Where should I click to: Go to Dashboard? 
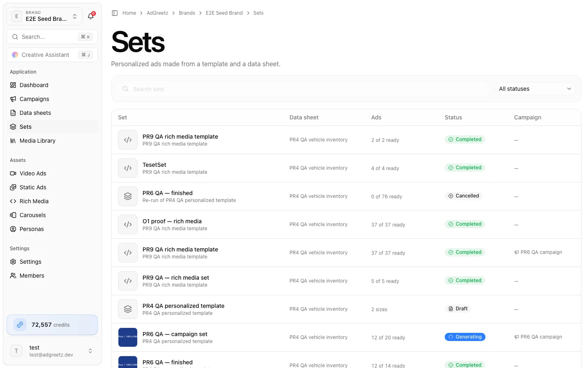point(52,85)
